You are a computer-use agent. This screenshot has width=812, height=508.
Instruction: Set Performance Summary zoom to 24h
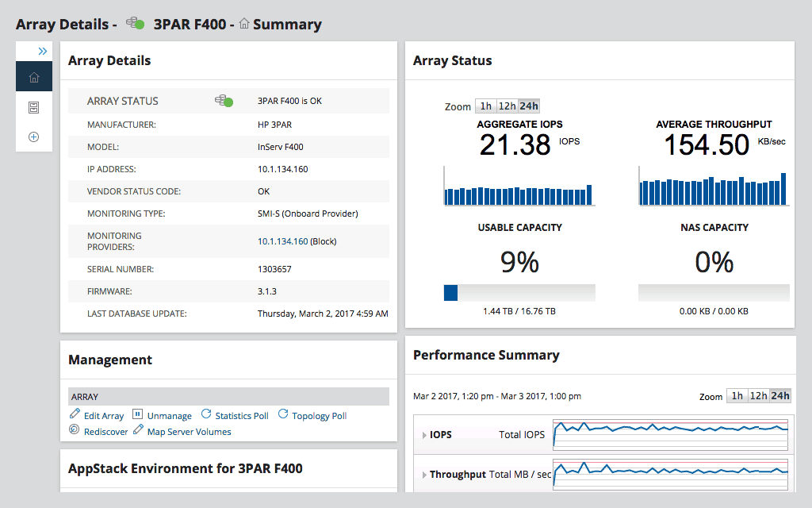pyautogui.click(x=780, y=396)
